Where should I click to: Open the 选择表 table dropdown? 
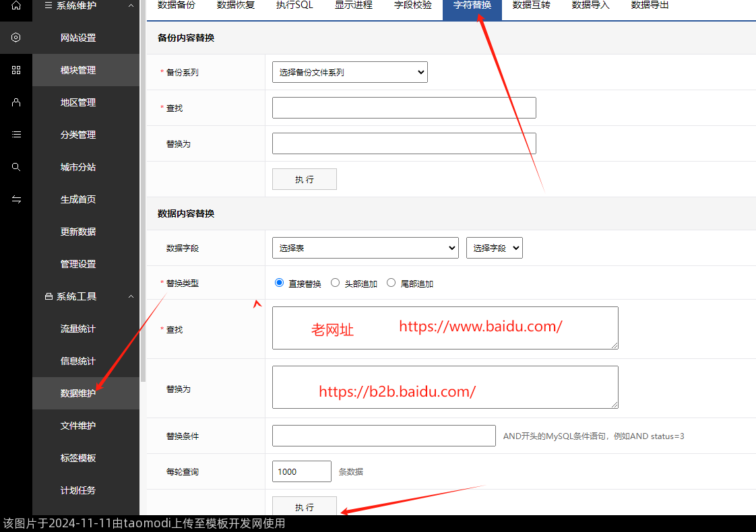(365, 248)
